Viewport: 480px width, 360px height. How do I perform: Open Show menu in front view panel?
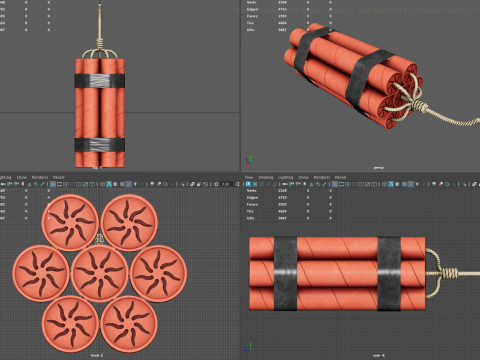22,177
